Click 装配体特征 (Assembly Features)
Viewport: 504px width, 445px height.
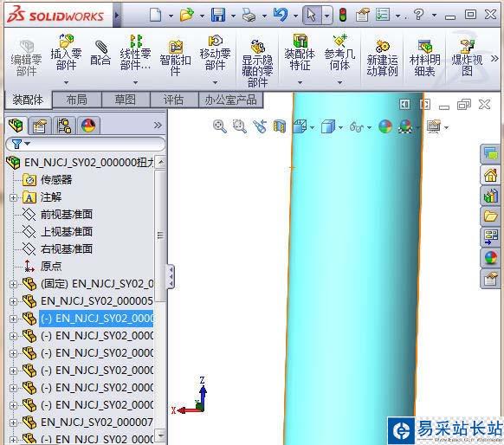pos(300,52)
